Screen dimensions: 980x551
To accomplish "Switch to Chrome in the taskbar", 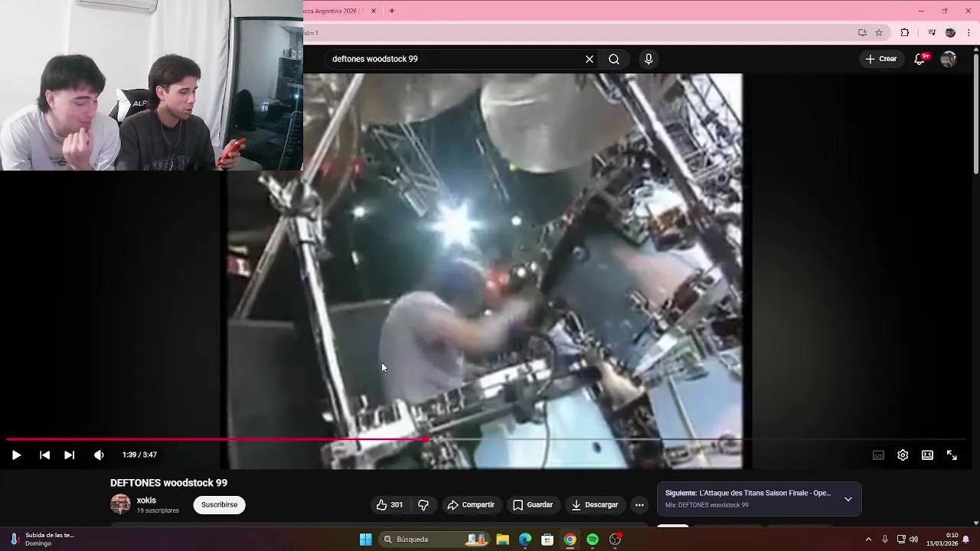I will (570, 540).
